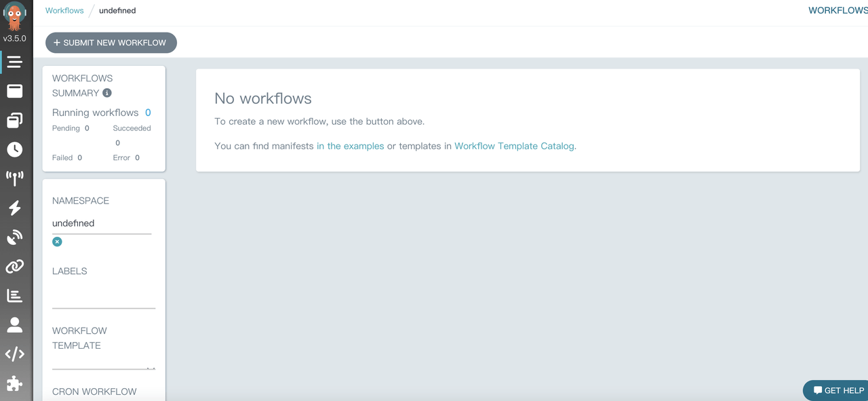Open Workflow Templates window icon in sidebar
Image resolution: width=868 pixels, height=401 pixels.
tap(14, 91)
